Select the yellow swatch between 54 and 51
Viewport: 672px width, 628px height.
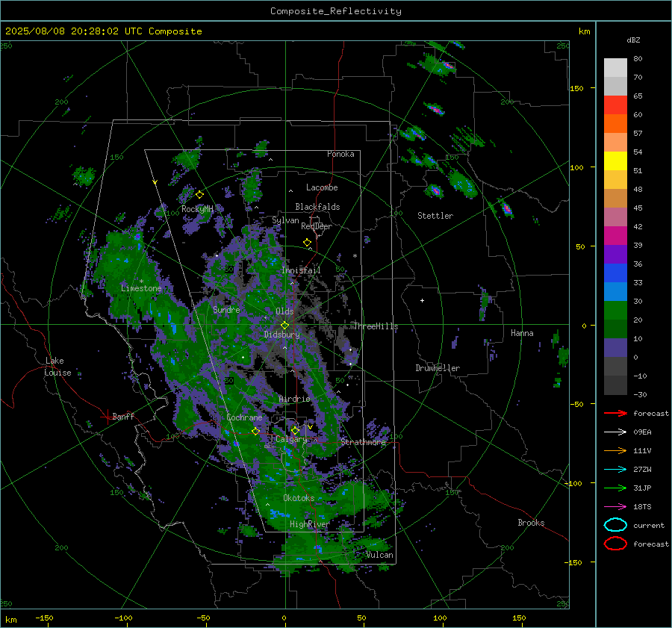coord(615,161)
